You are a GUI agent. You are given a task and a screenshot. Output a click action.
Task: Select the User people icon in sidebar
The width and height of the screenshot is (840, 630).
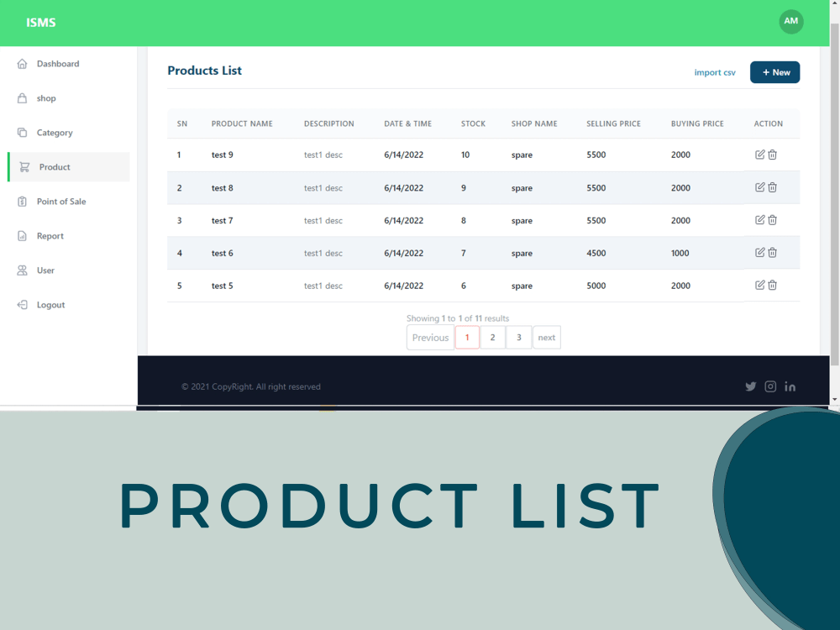[23, 270]
